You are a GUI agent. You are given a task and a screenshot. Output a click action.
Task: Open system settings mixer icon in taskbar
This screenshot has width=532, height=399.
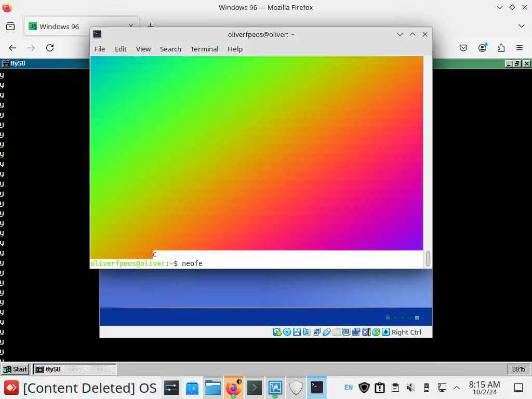tap(171, 388)
